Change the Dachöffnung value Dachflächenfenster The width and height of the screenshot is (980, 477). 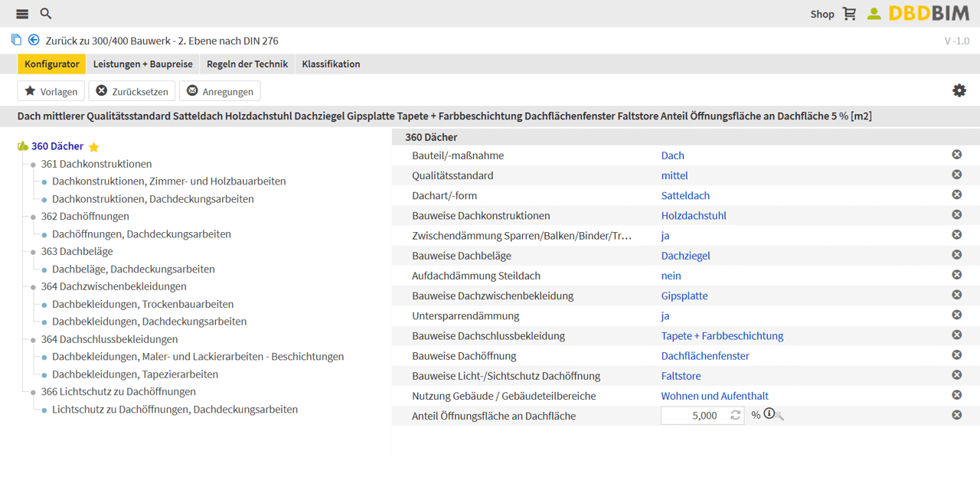tap(705, 356)
